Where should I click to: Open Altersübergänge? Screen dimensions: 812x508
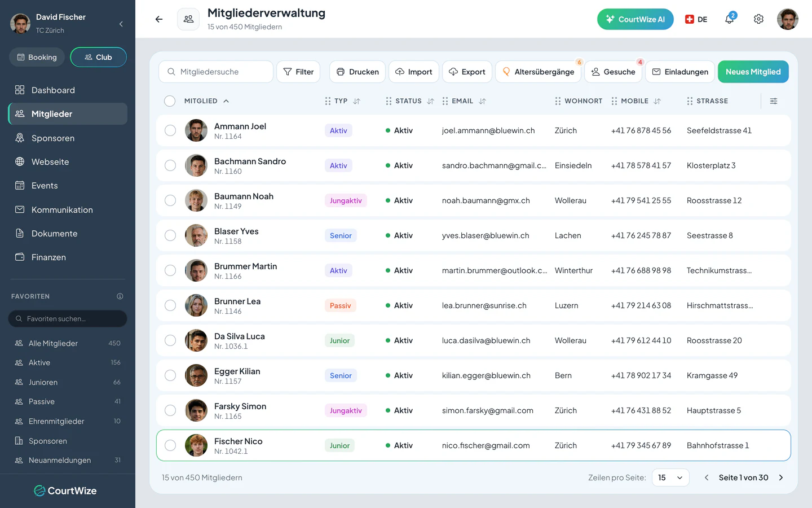tap(539, 72)
